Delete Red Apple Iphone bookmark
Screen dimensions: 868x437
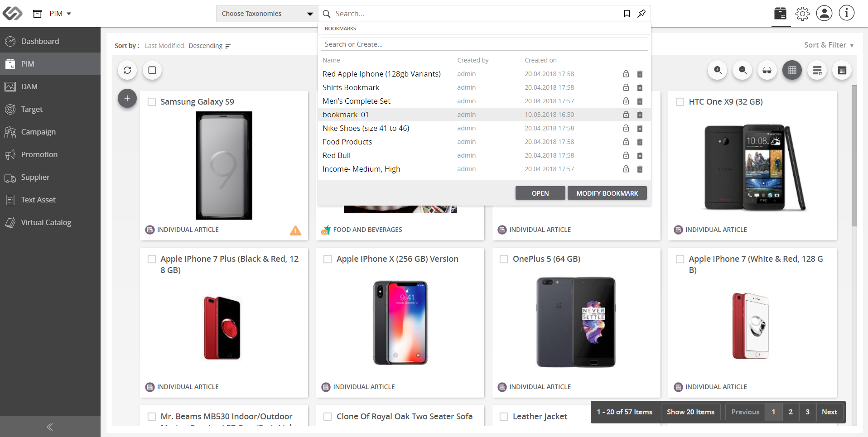tap(640, 74)
